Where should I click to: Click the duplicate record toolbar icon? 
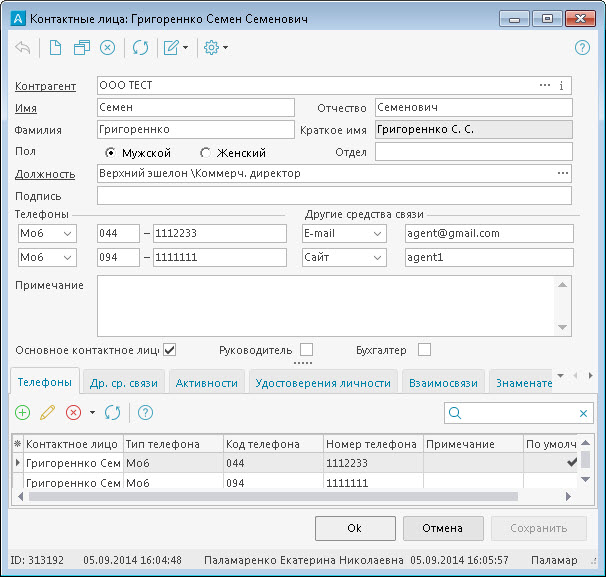tap(81, 47)
